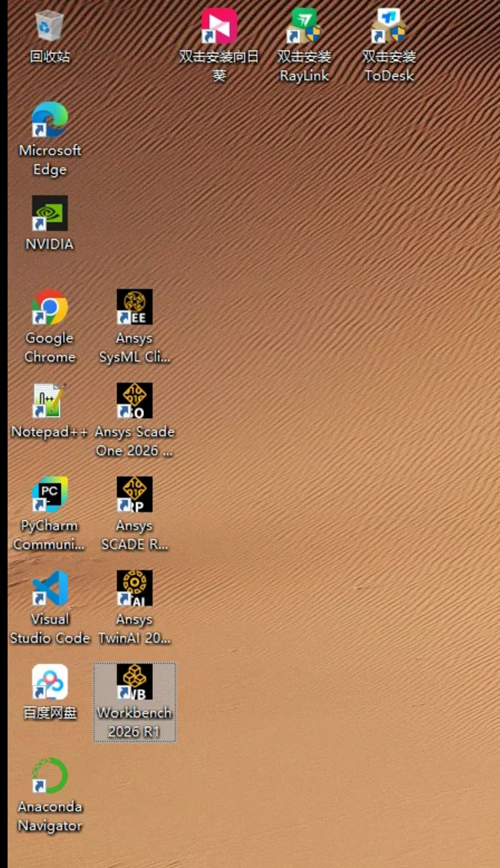500x868 pixels.
Task: Select the Microsoft Edge shortcut
Action: pos(50,139)
